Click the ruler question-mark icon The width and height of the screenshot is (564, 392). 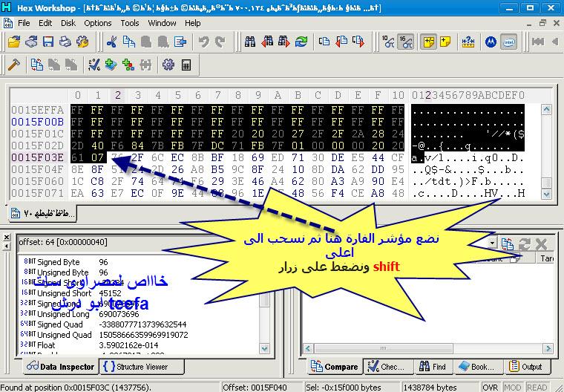click(468, 42)
